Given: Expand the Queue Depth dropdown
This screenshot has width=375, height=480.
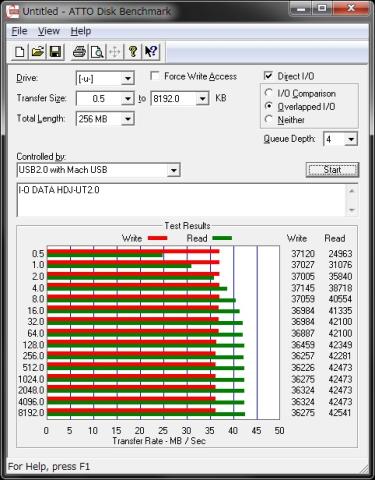Looking at the screenshot, I should [x=351, y=139].
